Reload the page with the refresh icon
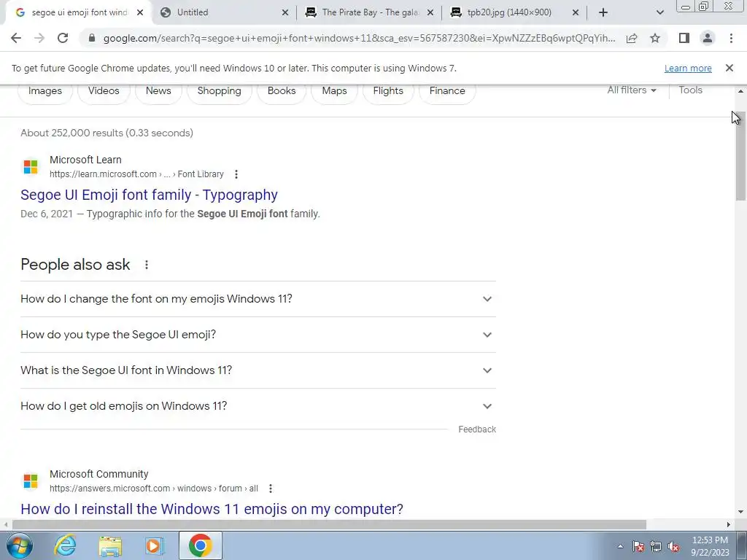 tap(63, 38)
